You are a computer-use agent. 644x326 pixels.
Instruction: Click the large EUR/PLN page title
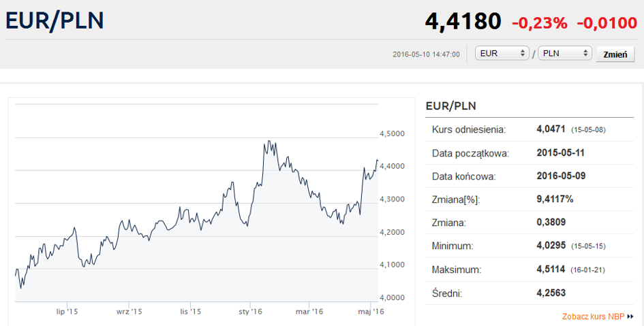point(55,20)
